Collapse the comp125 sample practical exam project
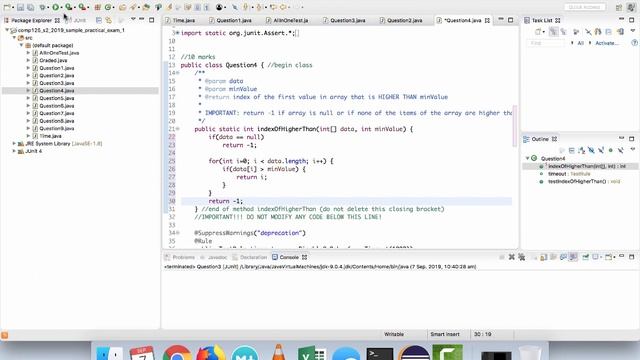Viewport: 640px width, 360px height. click(x=7, y=30)
